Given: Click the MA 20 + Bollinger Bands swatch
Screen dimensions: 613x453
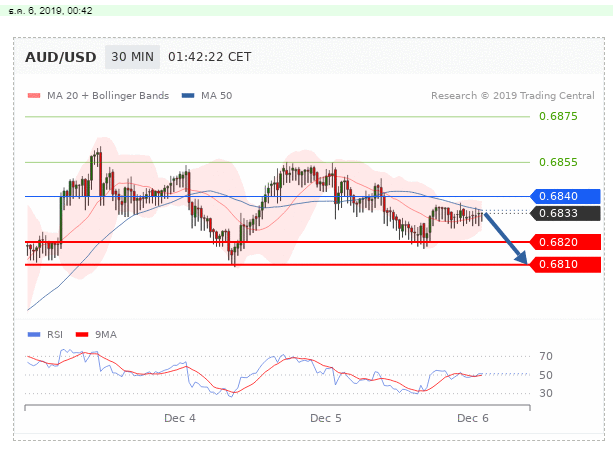Looking at the screenshot, I should 34,96.
